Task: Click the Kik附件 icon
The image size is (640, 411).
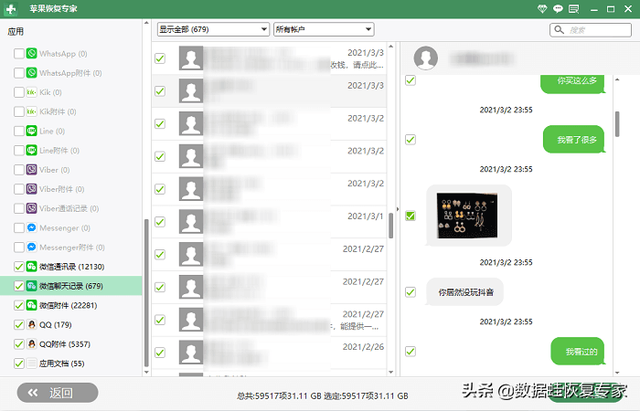Action: click(31, 111)
